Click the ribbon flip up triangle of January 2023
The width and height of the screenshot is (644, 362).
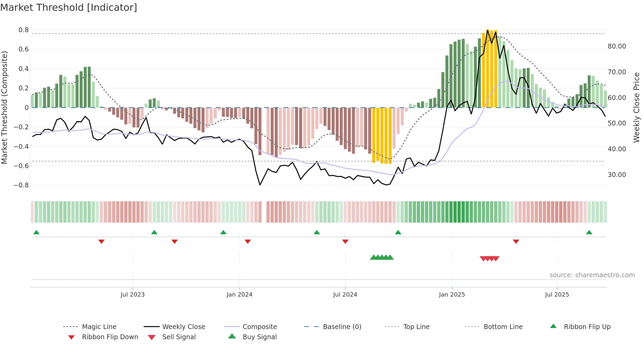click(x=36, y=232)
